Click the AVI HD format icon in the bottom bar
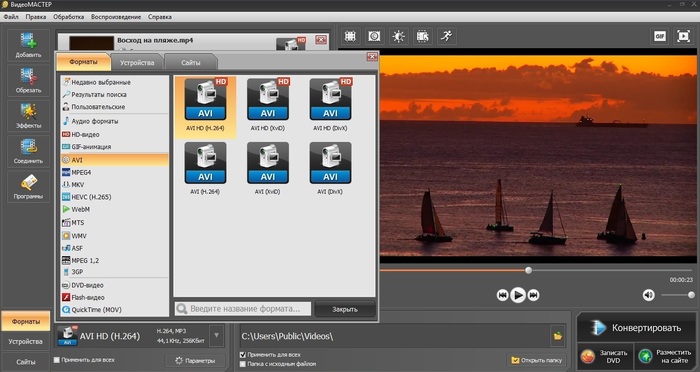700x372 pixels. pos(67,336)
